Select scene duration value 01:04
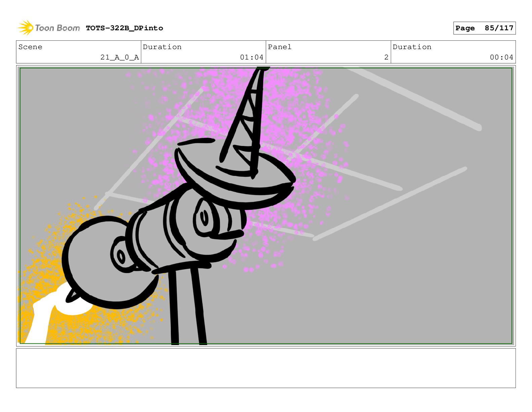The height and width of the screenshot is (412, 532). tap(252, 57)
